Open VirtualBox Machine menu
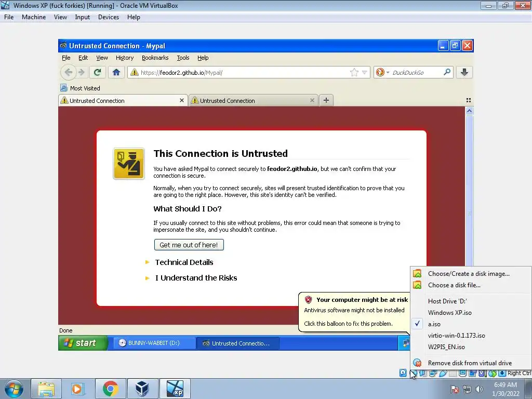 point(34,17)
